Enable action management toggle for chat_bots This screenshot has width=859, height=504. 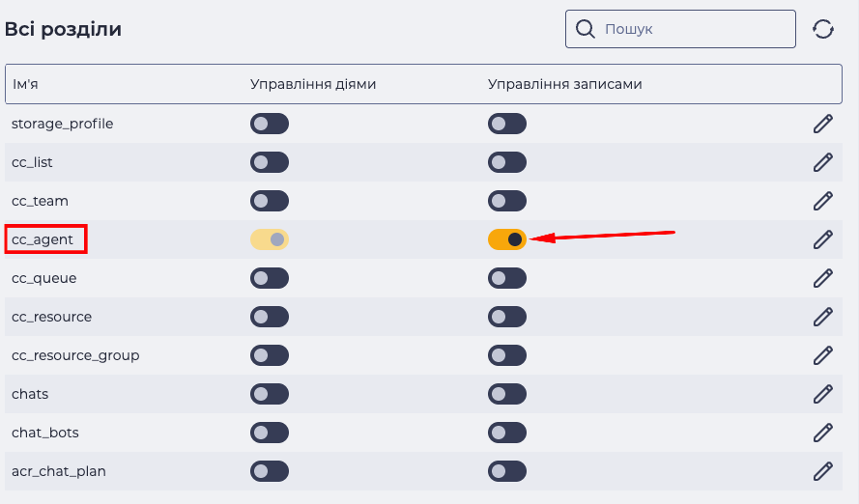coord(270,433)
